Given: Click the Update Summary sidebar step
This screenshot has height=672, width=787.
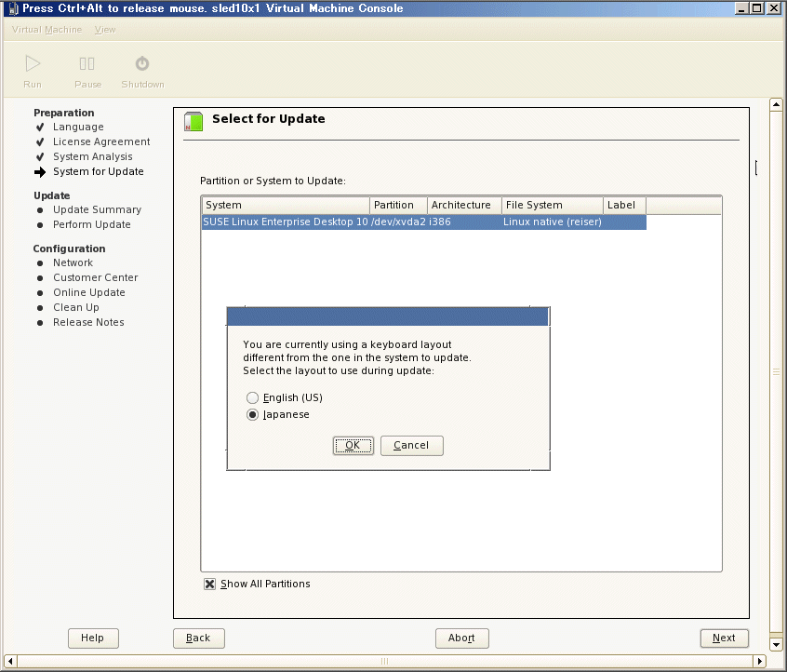Looking at the screenshot, I should (98, 210).
